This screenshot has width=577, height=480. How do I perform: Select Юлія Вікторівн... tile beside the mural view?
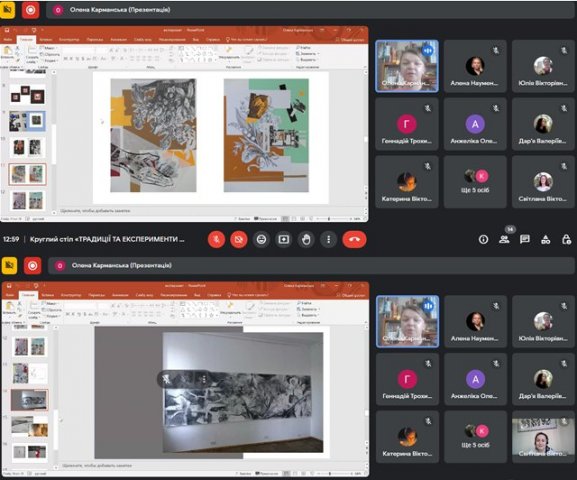pyautogui.click(x=543, y=321)
